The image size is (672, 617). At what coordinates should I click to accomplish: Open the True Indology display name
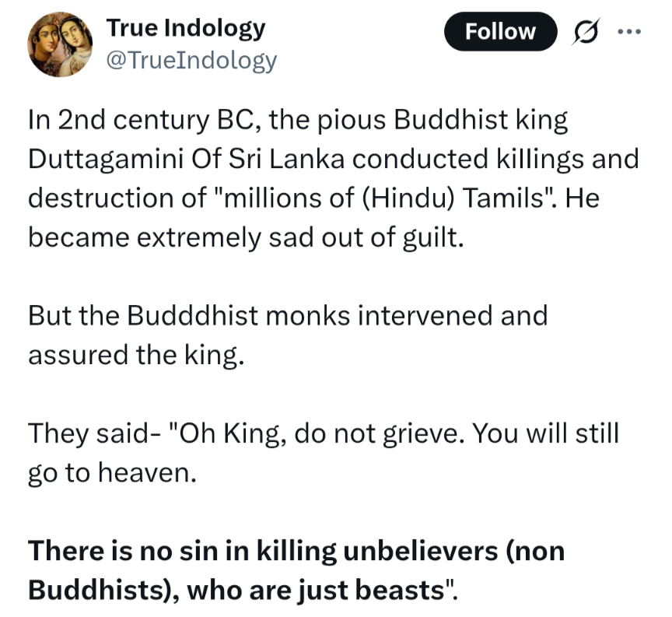(x=185, y=28)
